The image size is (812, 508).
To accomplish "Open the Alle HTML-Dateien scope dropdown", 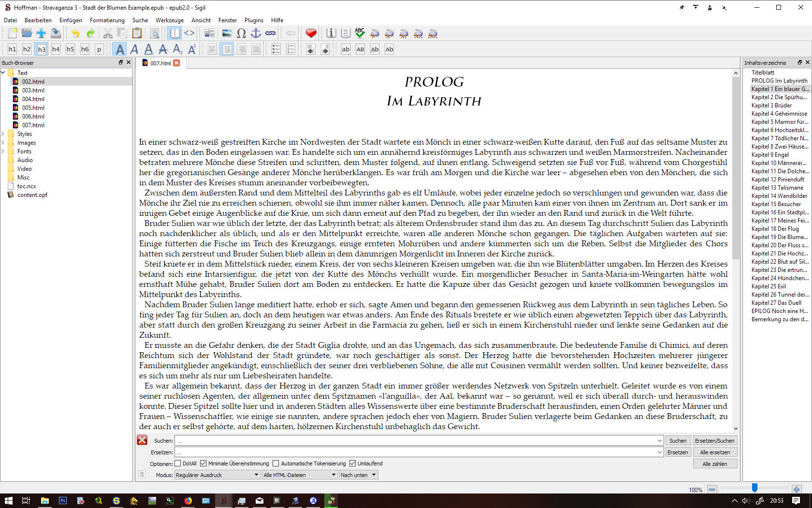I will (299, 475).
